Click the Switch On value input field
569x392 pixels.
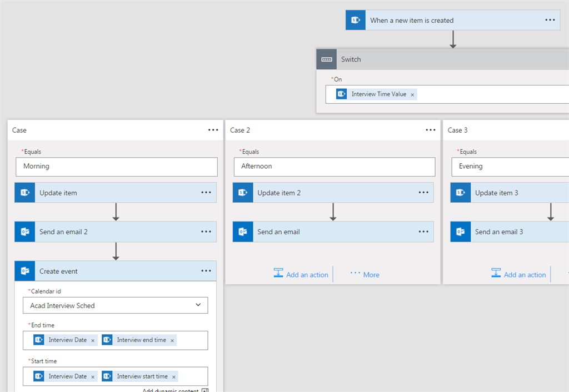447,94
